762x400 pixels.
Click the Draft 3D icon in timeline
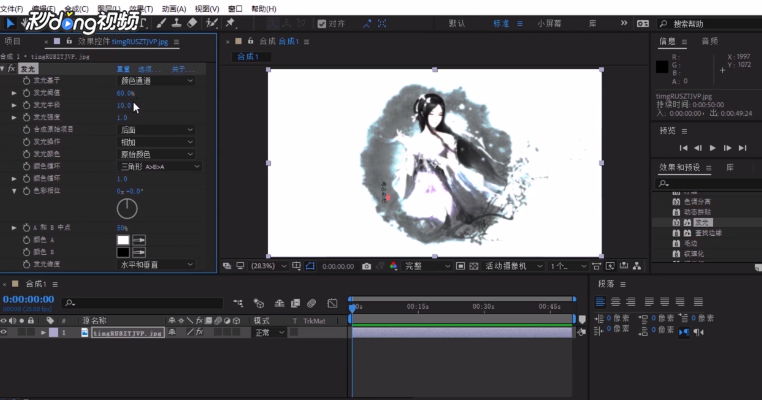tap(259, 303)
